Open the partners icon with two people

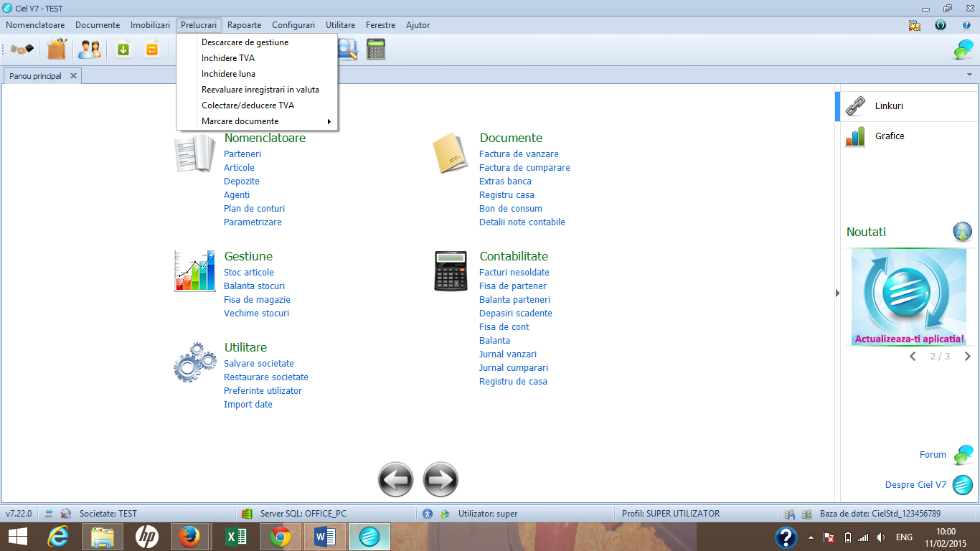[x=90, y=50]
